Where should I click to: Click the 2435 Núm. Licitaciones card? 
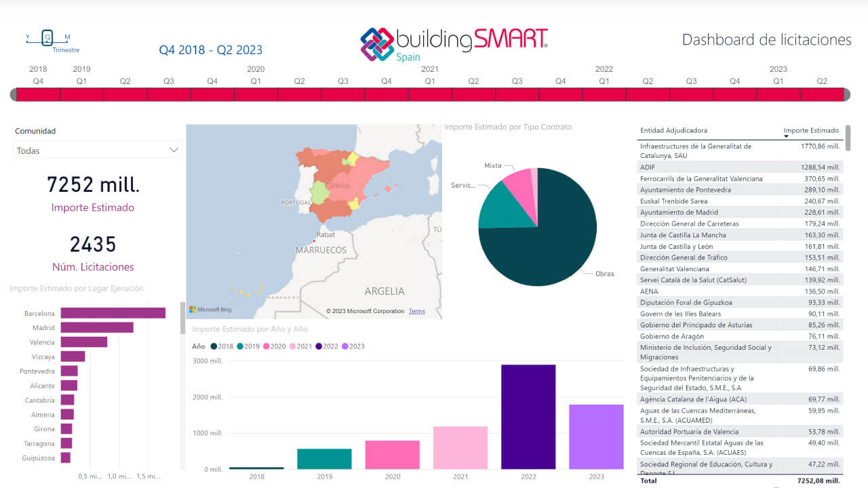coord(93,252)
